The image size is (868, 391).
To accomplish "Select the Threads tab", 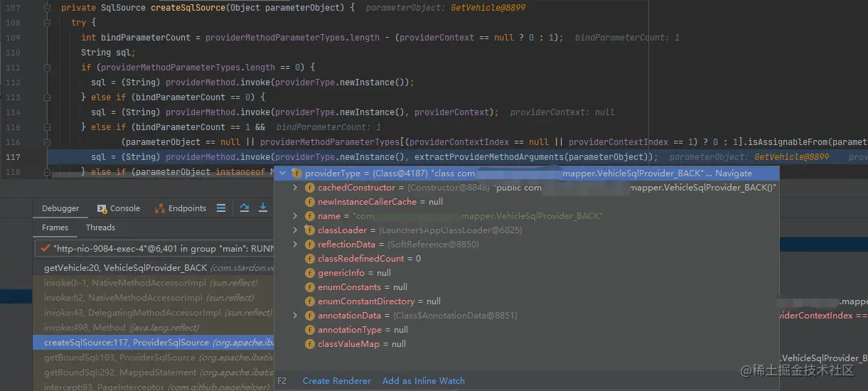I will (100, 227).
